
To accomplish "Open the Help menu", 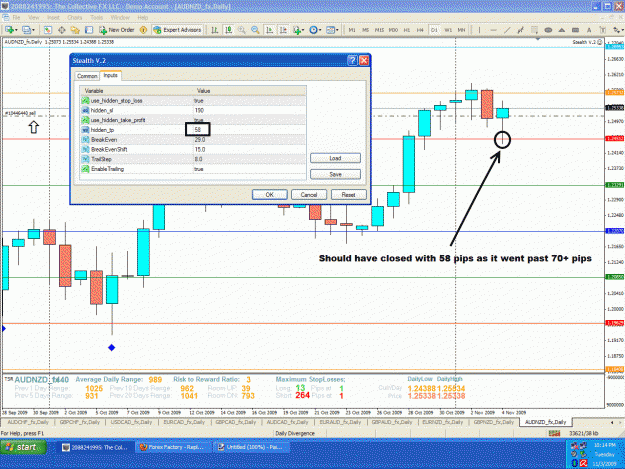I will point(143,18).
